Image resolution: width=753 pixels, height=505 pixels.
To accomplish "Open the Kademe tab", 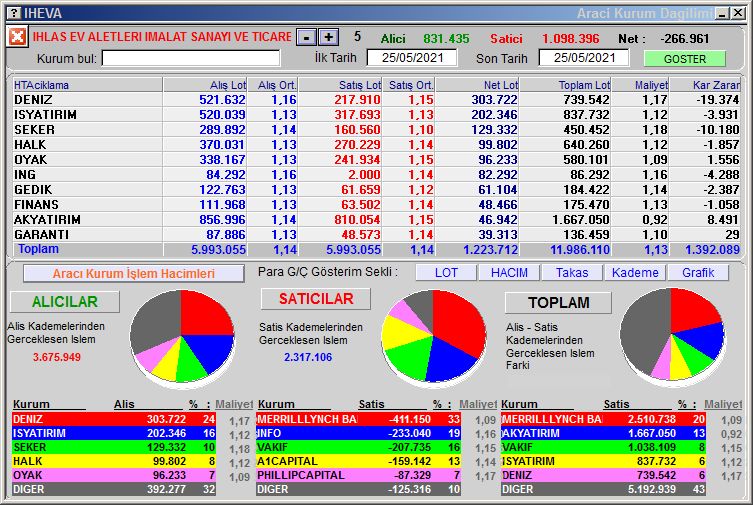I will pos(635,273).
